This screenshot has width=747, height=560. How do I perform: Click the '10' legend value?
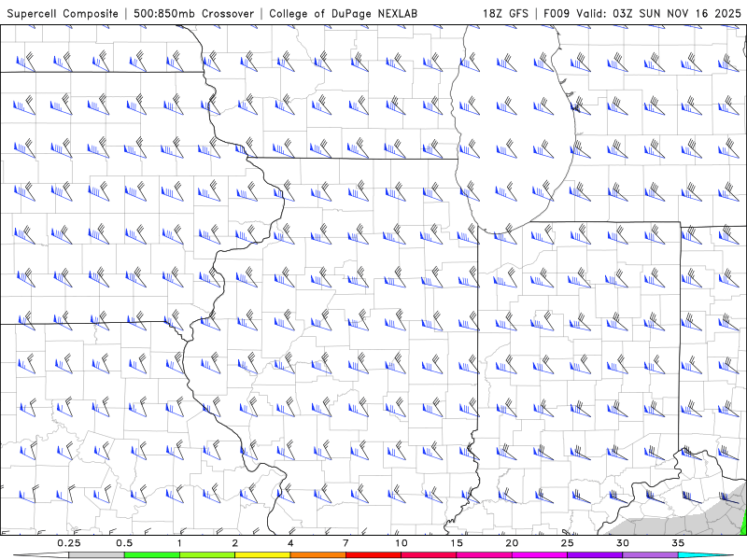pyautogui.click(x=402, y=543)
